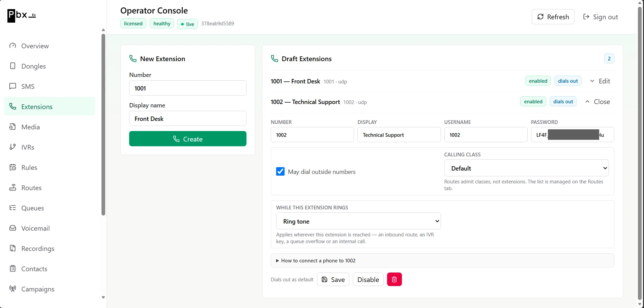Click the Pbx logo
This screenshot has width=644, height=308.
22,16
